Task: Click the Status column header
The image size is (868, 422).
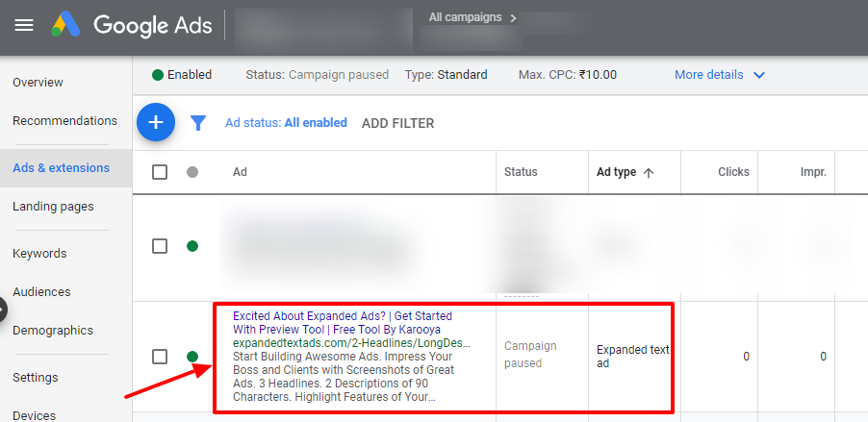Action: [521, 172]
